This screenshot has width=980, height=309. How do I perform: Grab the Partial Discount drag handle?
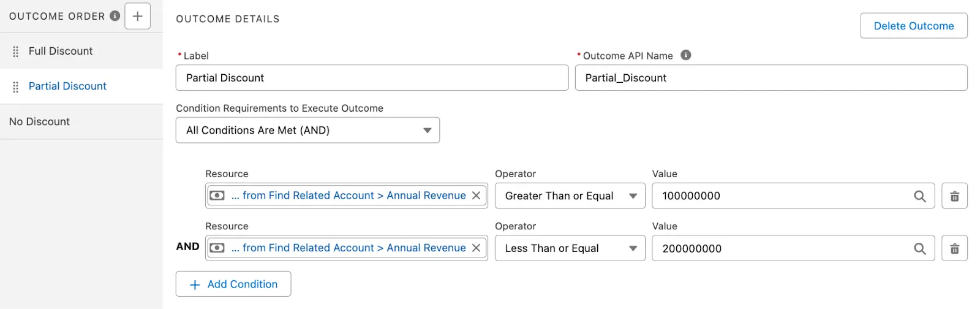[16, 86]
